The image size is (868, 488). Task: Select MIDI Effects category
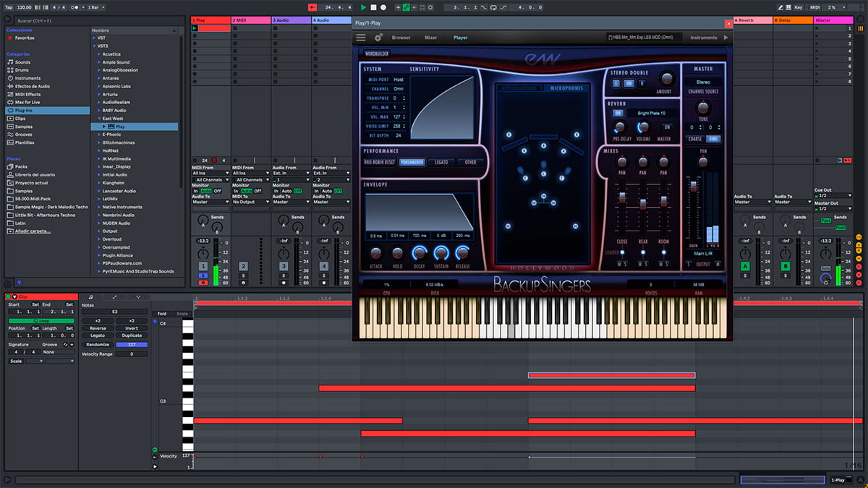pos(27,94)
